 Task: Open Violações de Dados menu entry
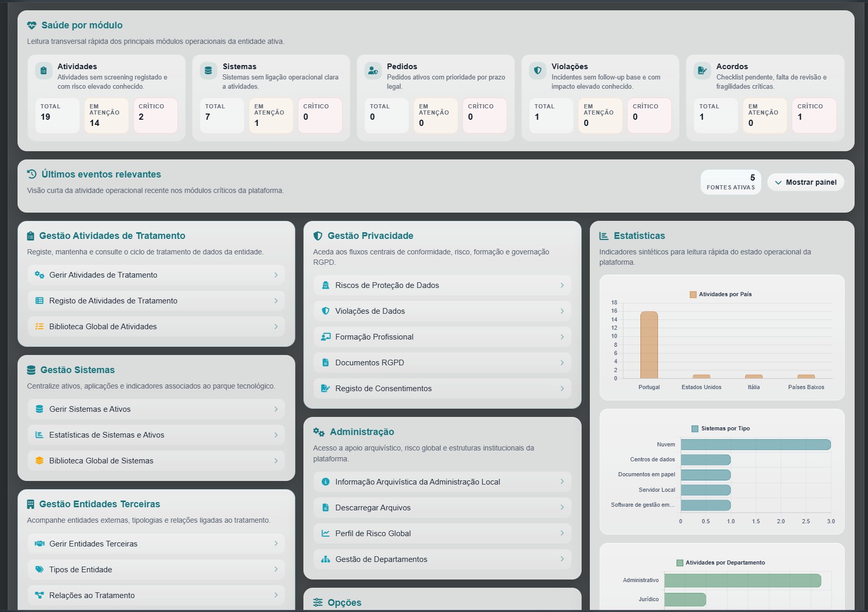(x=442, y=311)
